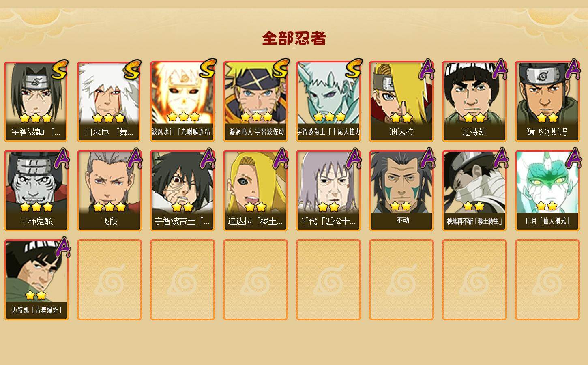This screenshot has height=365, width=588.
Task: Open the 迈特凯「青春爆炸」 card
Action: (36, 280)
